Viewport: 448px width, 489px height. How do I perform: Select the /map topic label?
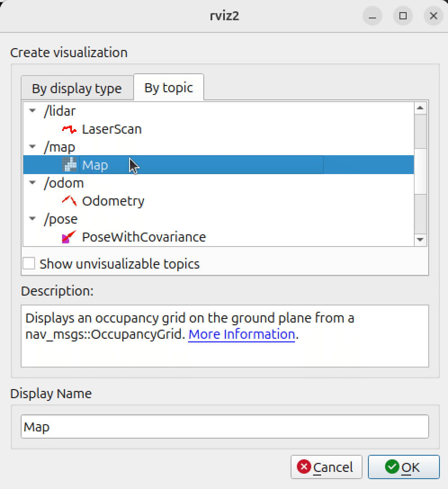(x=59, y=147)
